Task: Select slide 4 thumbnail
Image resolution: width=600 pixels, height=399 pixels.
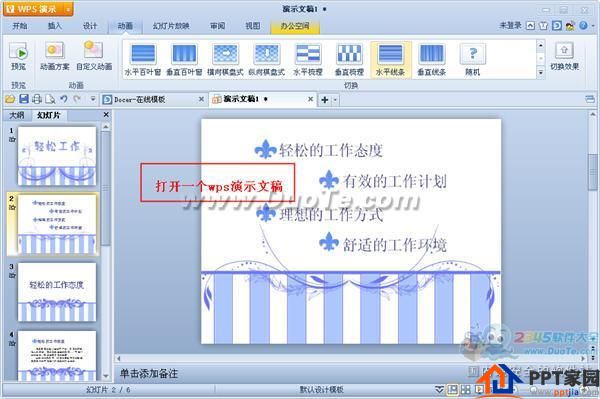Action: tap(57, 356)
